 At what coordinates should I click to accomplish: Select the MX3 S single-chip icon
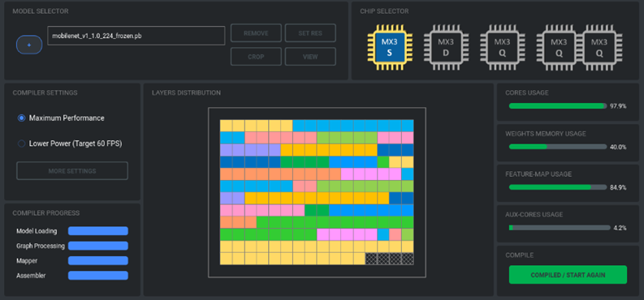point(390,46)
